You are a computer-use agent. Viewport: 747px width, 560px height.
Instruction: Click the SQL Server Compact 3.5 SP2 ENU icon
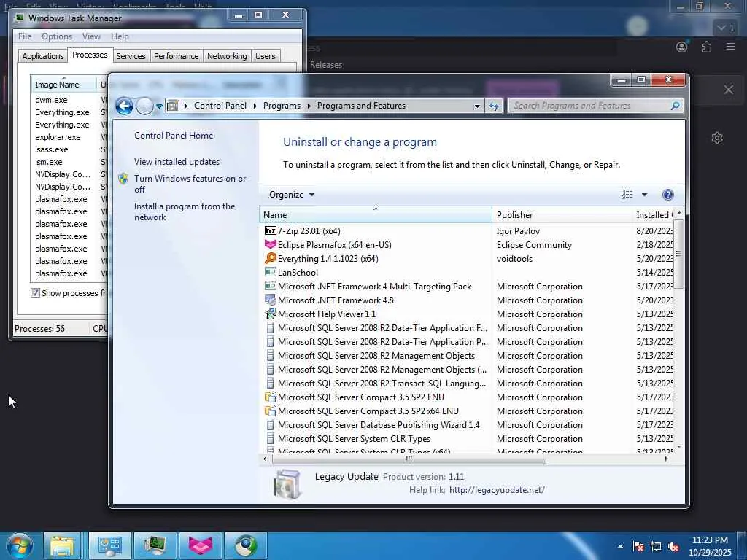(270, 397)
